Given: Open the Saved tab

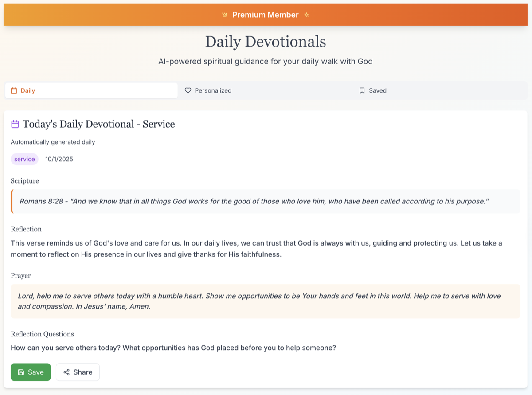Looking at the screenshot, I should (378, 90).
